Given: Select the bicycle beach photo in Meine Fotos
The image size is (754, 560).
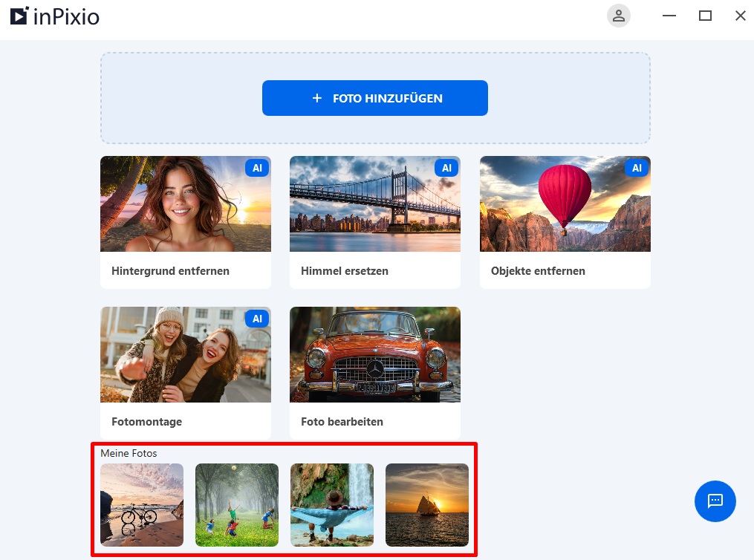Looking at the screenshot, I should (x=142, y=505).
